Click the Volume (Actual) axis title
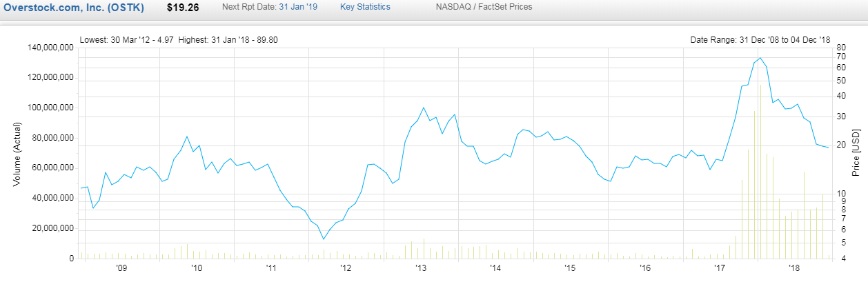The image size is (868, 282). 18,154
